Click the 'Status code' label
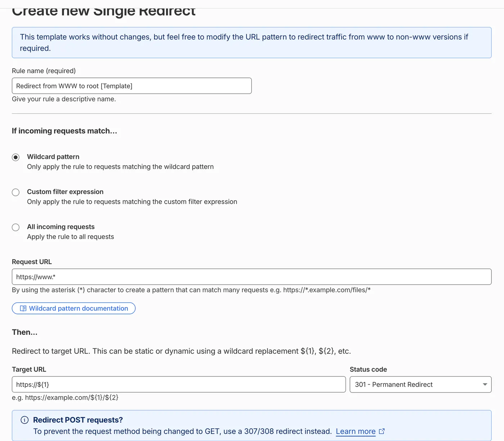 (368, 369)
